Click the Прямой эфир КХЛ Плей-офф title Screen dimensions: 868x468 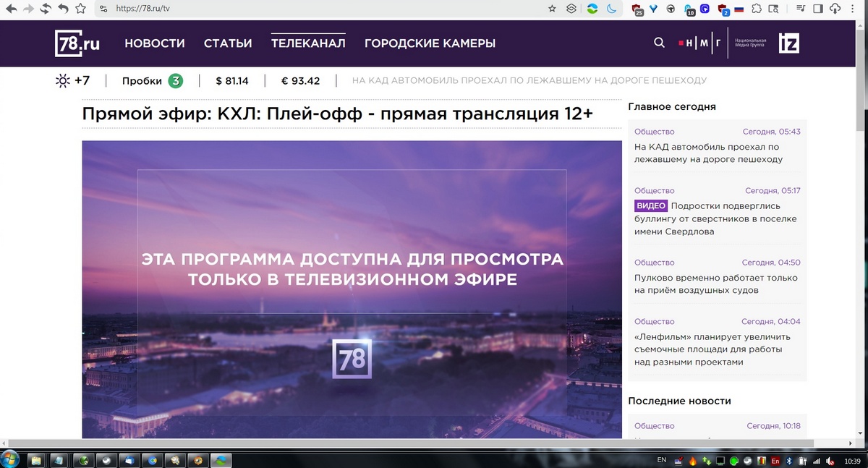(x=338, y=114)
